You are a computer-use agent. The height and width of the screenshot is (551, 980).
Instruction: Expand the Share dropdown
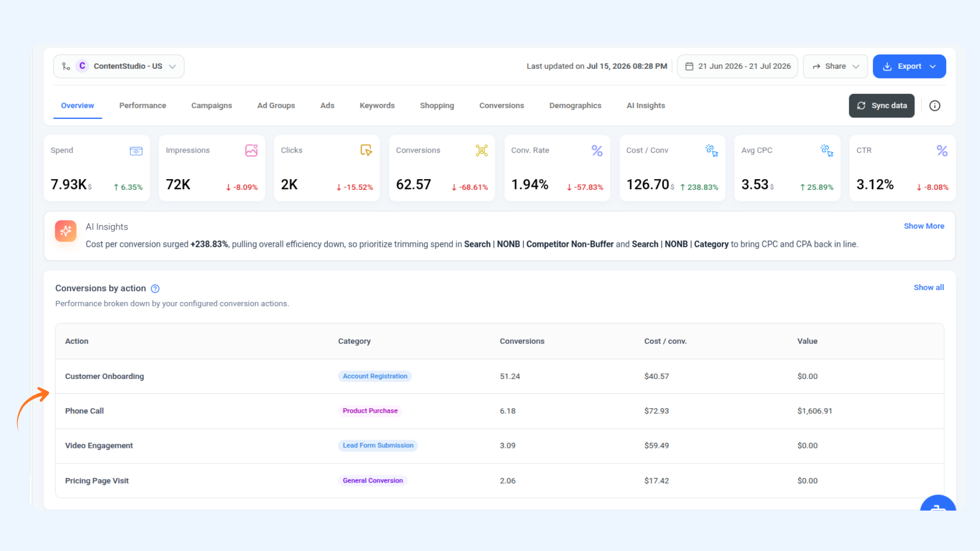point(836,66)
